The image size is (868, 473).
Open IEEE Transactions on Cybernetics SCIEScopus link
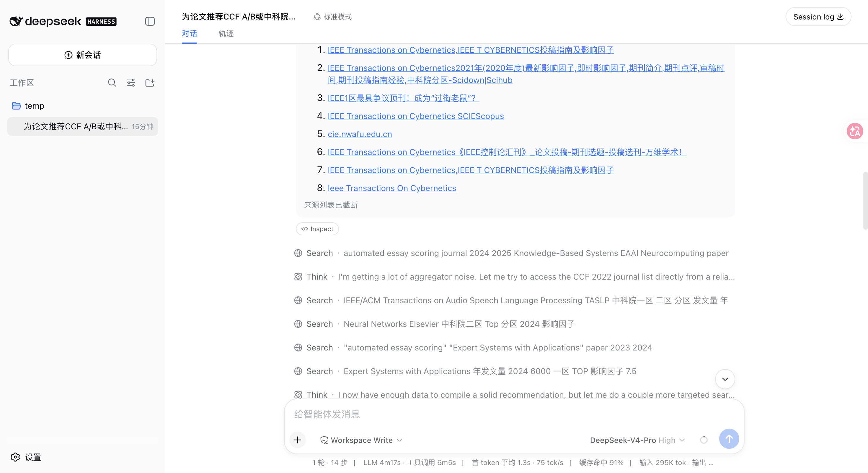click(x=416, y=116)
